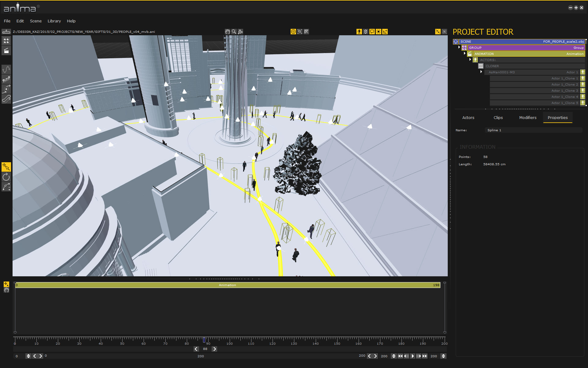Screen dimensions: 588x368
Task: Collapse the ANIMATION tree node arrow
Action: click(465, 53)
